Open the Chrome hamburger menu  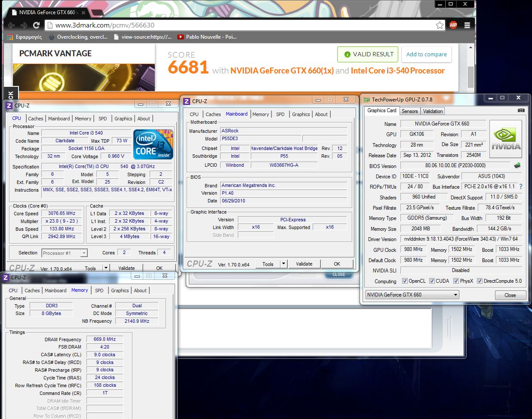tap(467, 25)
